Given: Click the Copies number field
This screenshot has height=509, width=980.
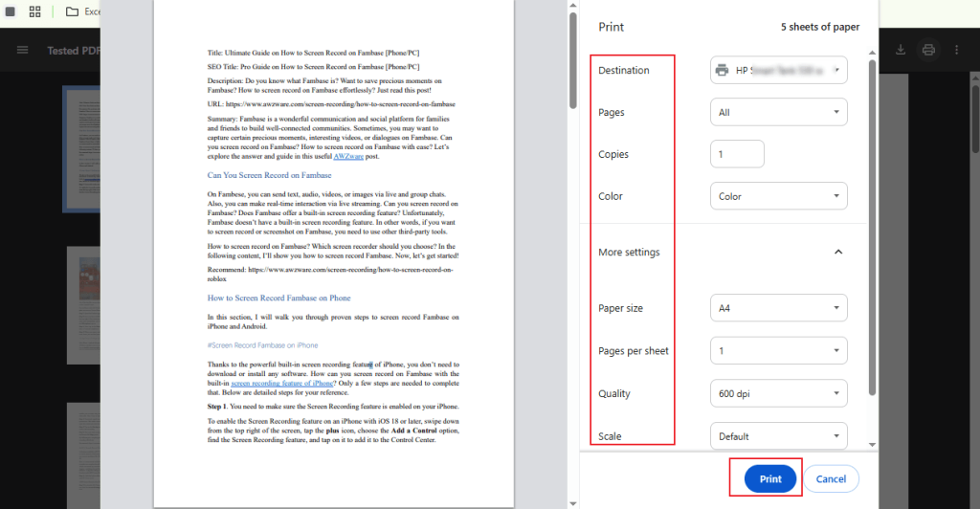Looking at the screenshot, I should click(737, 154).
